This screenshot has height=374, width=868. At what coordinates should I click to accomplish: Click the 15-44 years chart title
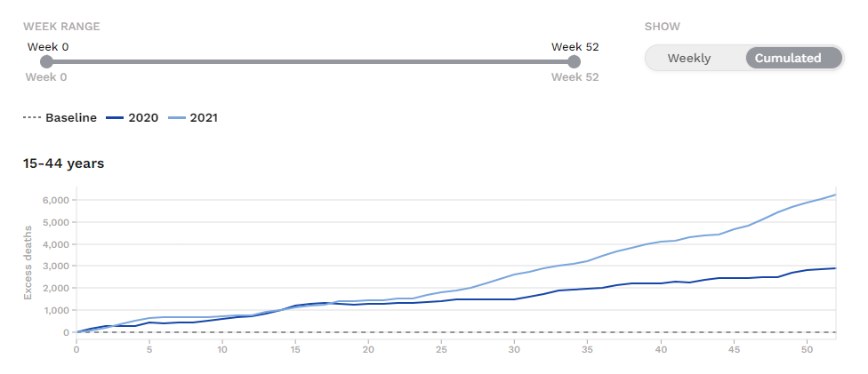[64, 163]
